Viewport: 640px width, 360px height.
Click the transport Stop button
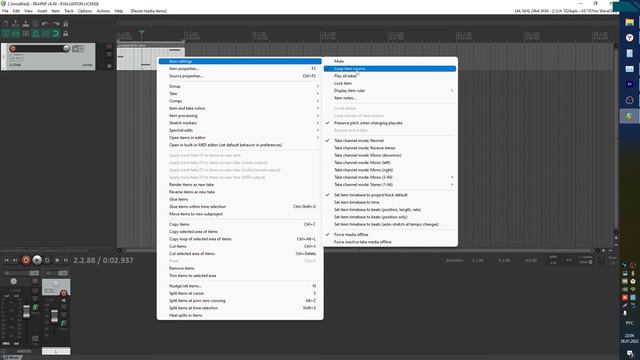coord(57,260)
